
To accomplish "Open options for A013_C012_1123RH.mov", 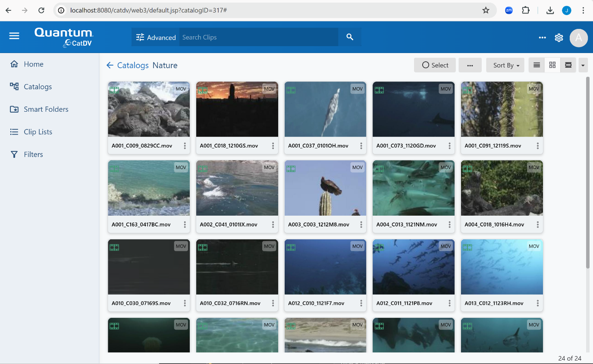I will click(538, 303).
